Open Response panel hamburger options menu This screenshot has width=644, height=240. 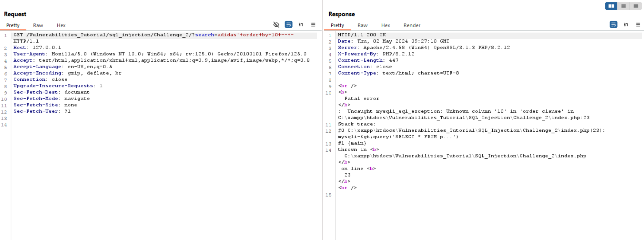[638, 25]
